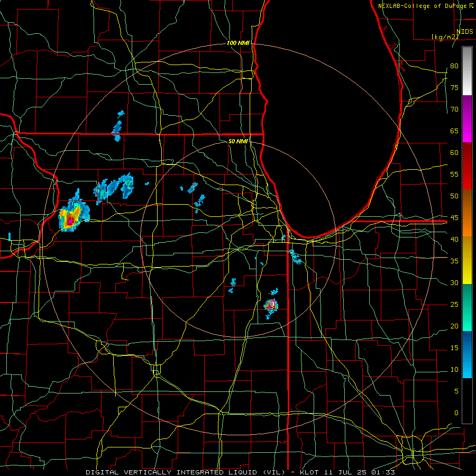Click the yellow segment of the VIL scale

(x=467, y=260)
